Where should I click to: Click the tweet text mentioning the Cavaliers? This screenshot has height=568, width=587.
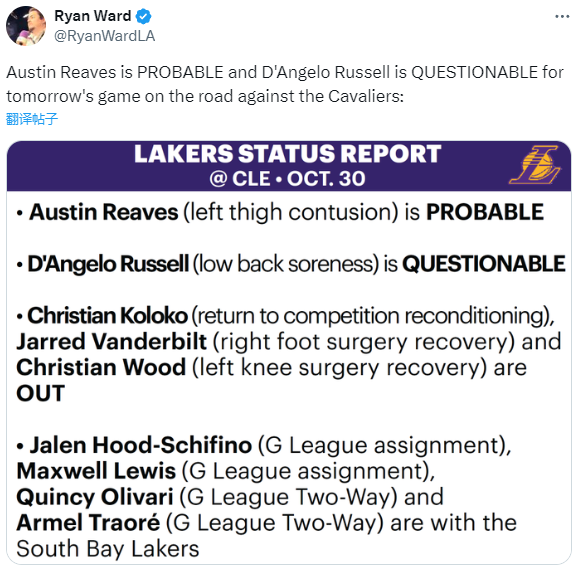(285, 84)
